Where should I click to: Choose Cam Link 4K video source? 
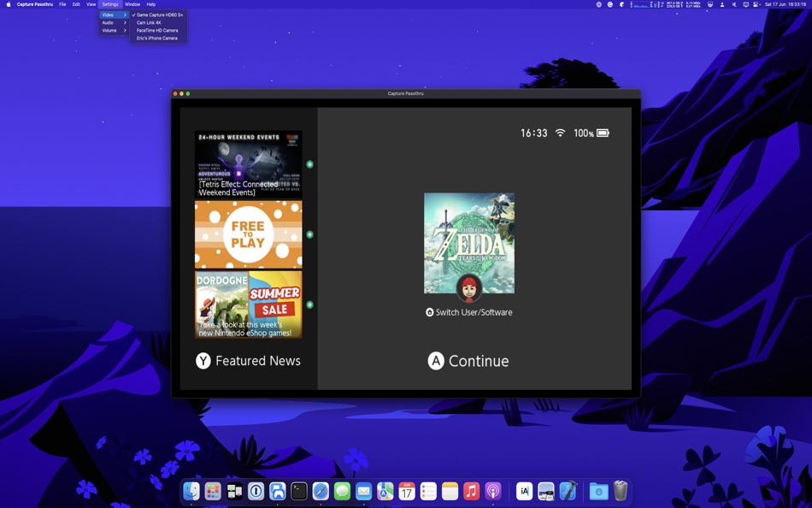158,23
